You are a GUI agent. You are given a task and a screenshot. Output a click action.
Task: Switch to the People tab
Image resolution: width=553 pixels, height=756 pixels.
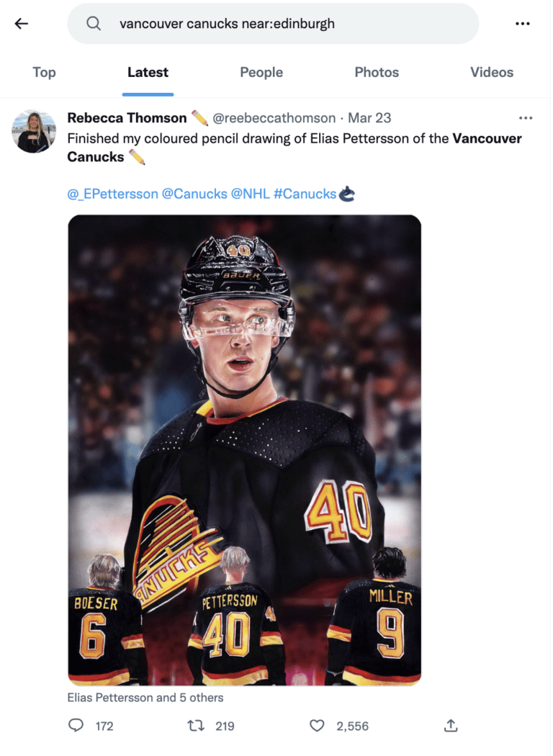click(261, 72)
